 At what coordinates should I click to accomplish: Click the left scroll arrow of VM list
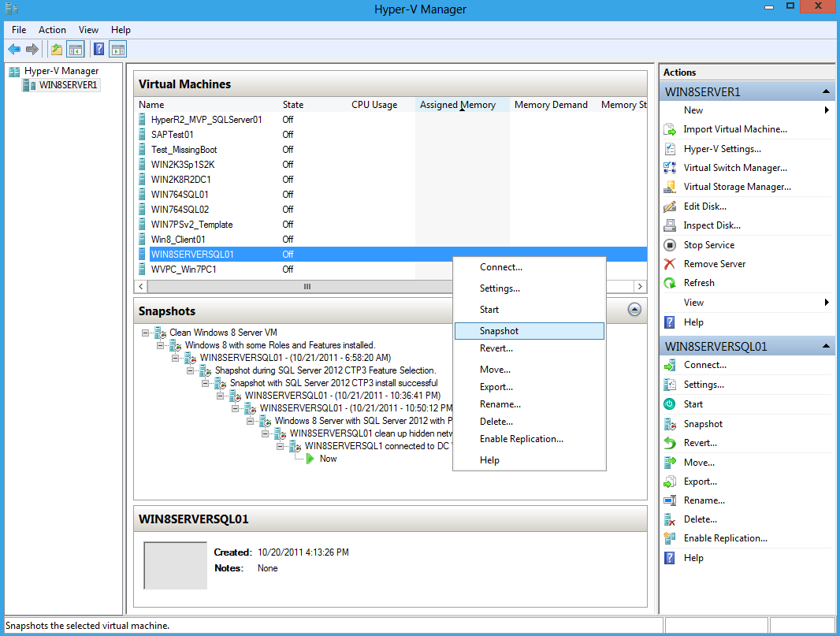[141, 287]
